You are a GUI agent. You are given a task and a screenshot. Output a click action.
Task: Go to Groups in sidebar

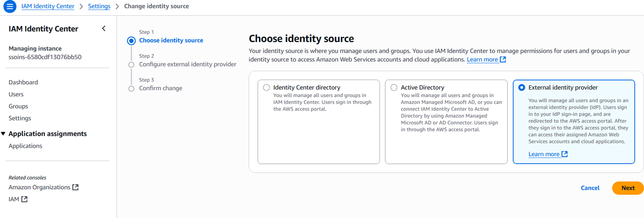(x=18, y=106)
